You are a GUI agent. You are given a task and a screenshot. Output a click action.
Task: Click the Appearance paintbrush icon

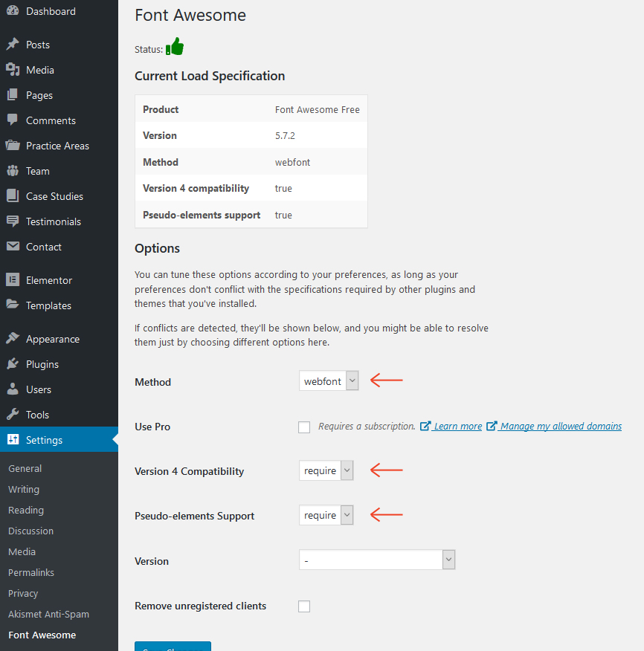(13, 339)
